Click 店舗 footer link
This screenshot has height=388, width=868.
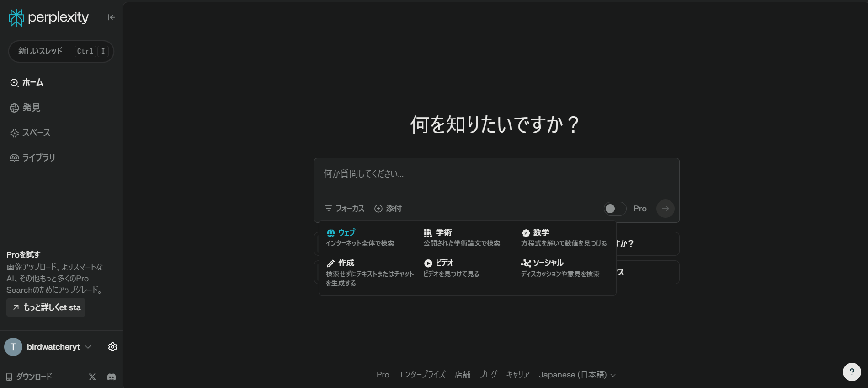463,375
